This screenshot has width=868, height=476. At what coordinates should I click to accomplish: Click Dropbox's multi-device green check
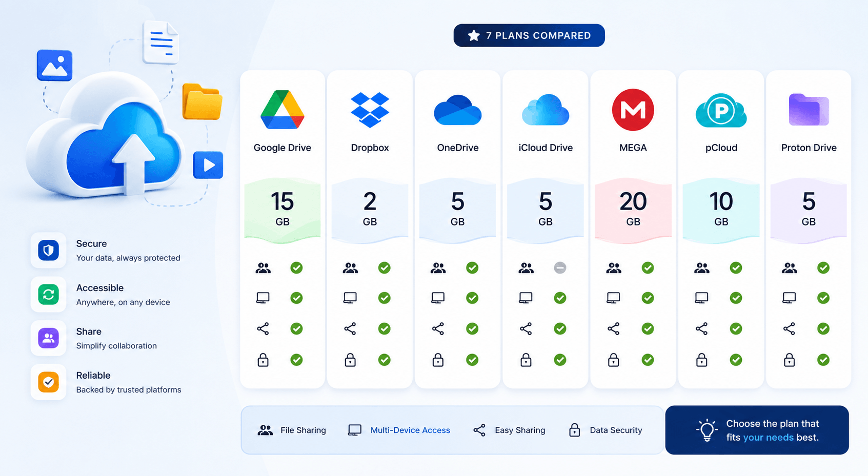(x=384, y=298)
